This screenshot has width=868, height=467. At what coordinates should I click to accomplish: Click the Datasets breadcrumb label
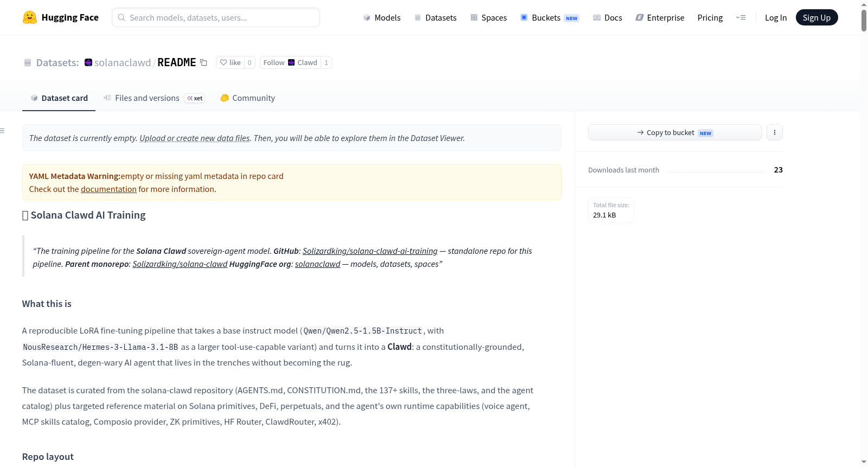pos(58,62)
